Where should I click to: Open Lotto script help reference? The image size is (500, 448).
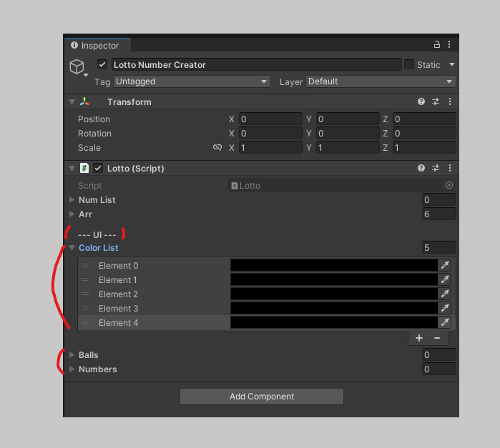pos(421,168)
